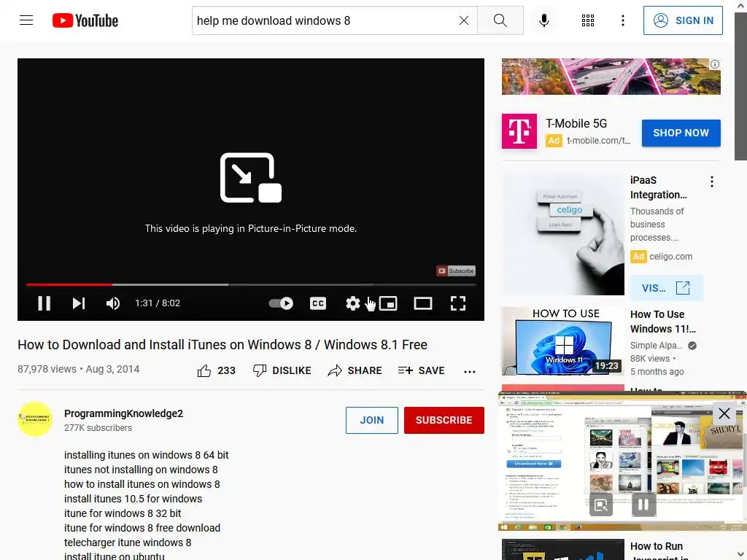The height and width of the screenshot is (560, 747).
Task: Open player settings gear
Action: (353, 303)
